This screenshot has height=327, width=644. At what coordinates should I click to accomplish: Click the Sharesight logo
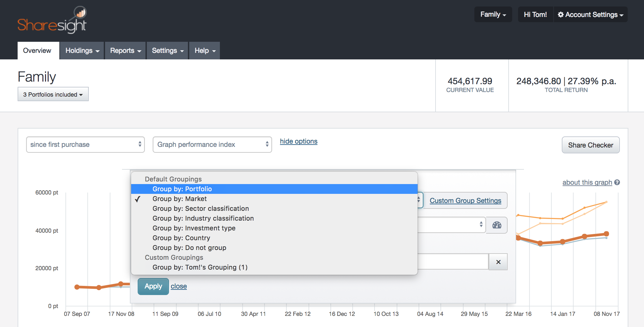point(52,20)
